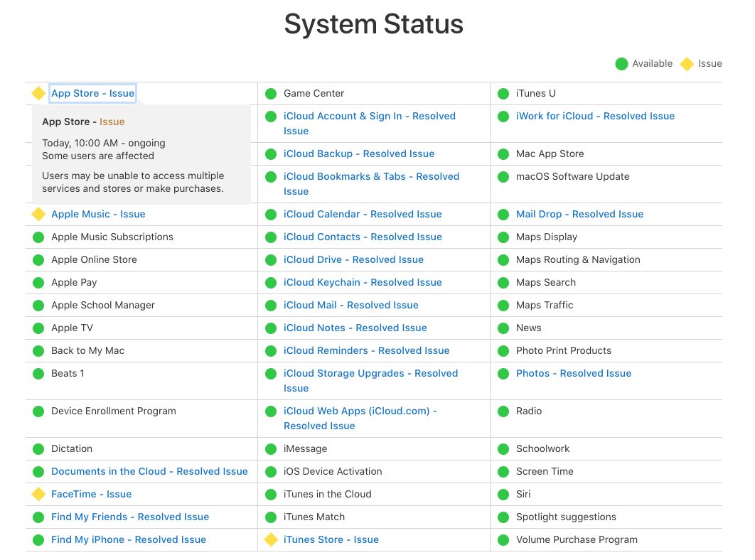Image resolution: width=755 pixels, height=560 pixels.
Task: Click the Volume Purchase Program text
Action: (x=577, y=540)
